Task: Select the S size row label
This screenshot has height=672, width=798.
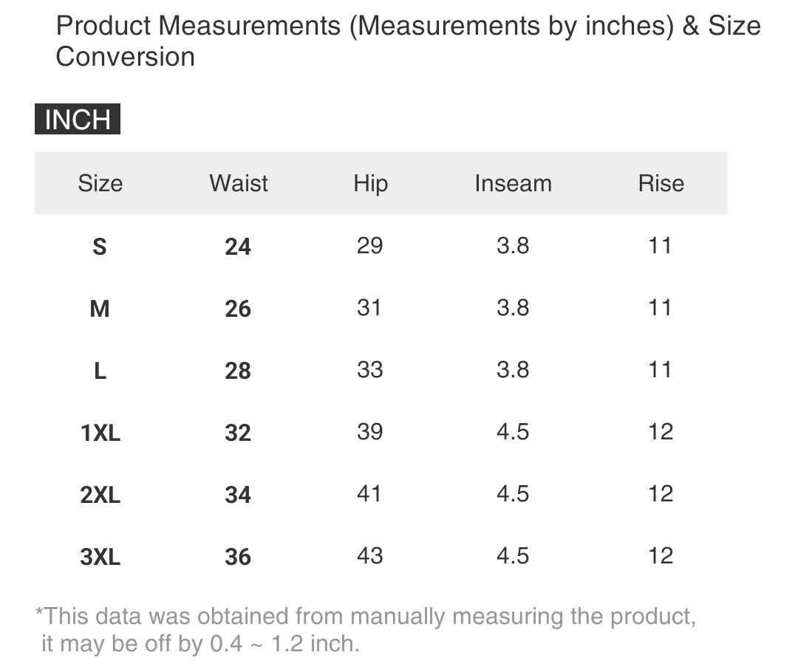Action: click(x=100, y=247)
